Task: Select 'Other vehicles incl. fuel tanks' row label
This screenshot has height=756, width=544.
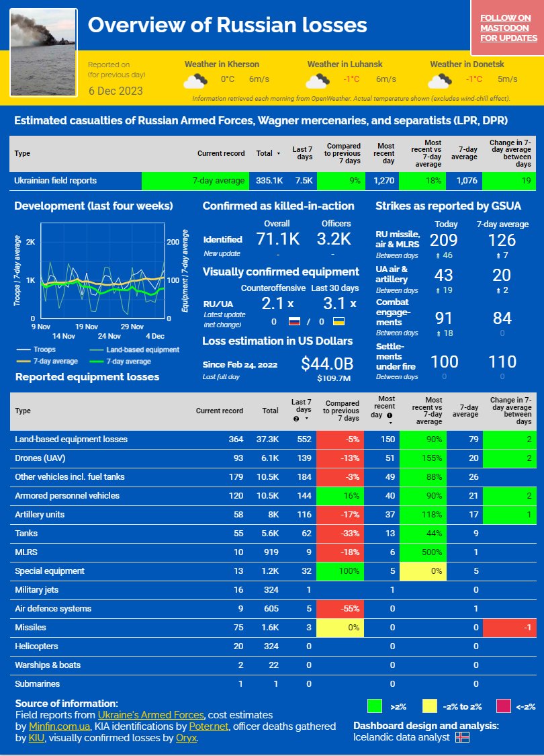Action: (70, 477)
